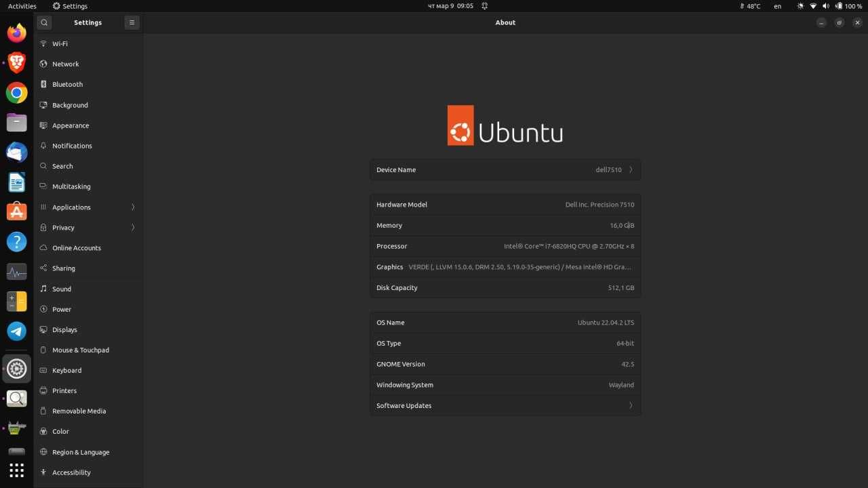Click the Disk Capacity '512,1 GB' value
The height and width of the screenshot is (488, 868).
pyautogui.click(x=621, y=288)
